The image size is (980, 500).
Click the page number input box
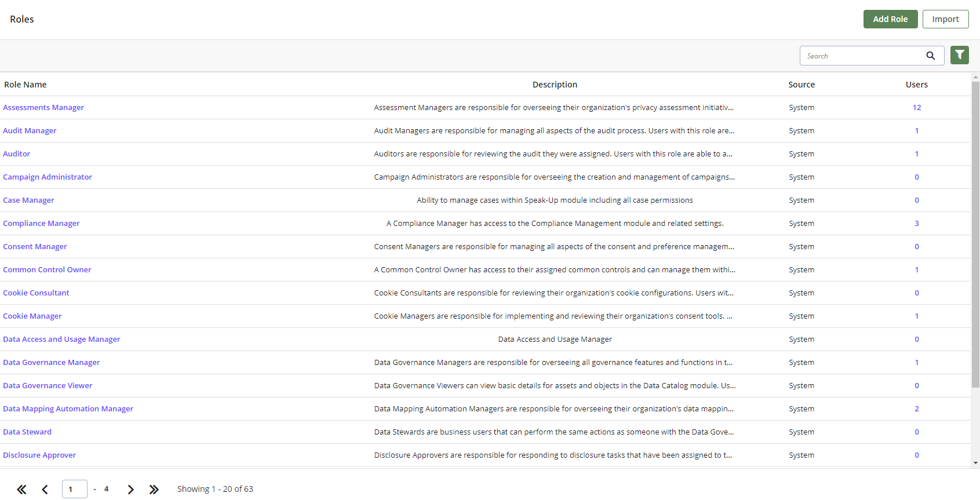click(74, 489)
